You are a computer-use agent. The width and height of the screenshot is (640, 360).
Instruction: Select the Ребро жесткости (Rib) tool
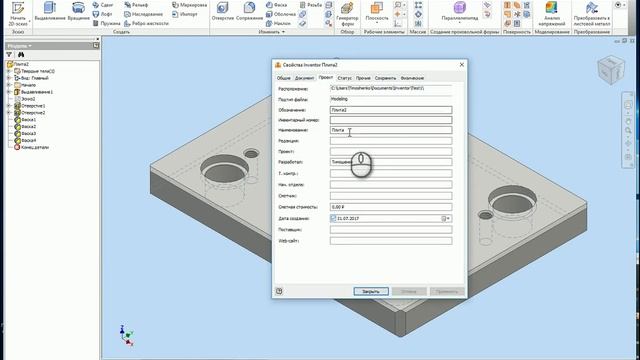click(146, 23)
